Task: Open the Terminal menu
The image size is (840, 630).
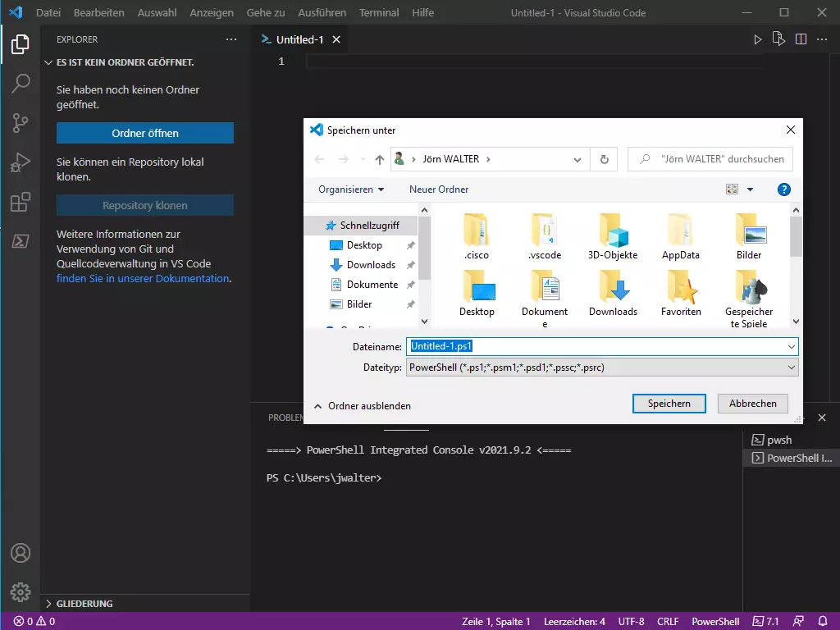Action: point(379,13)
